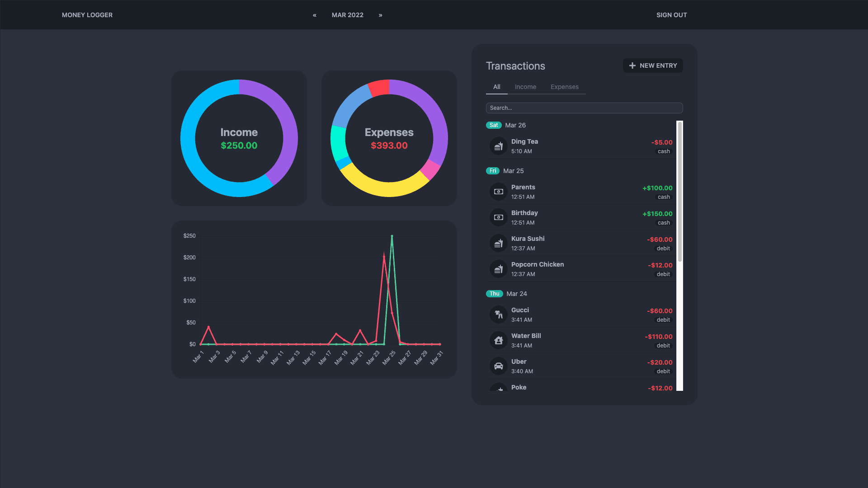Open the Poke transaction

(581, 386)
